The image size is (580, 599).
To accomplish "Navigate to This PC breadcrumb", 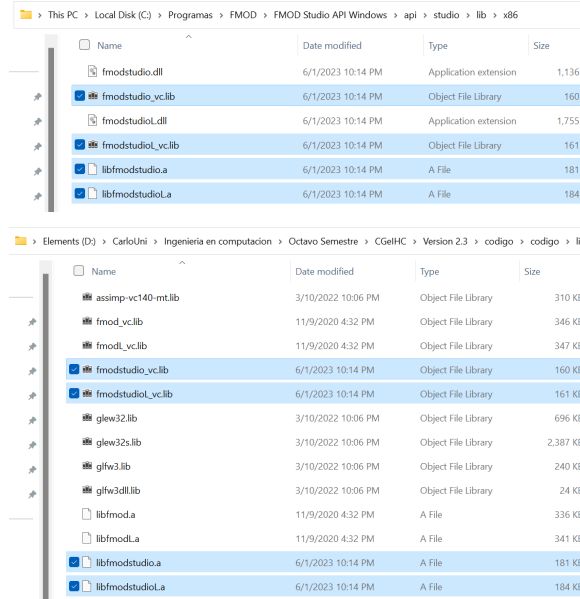I will coord(63,15).
